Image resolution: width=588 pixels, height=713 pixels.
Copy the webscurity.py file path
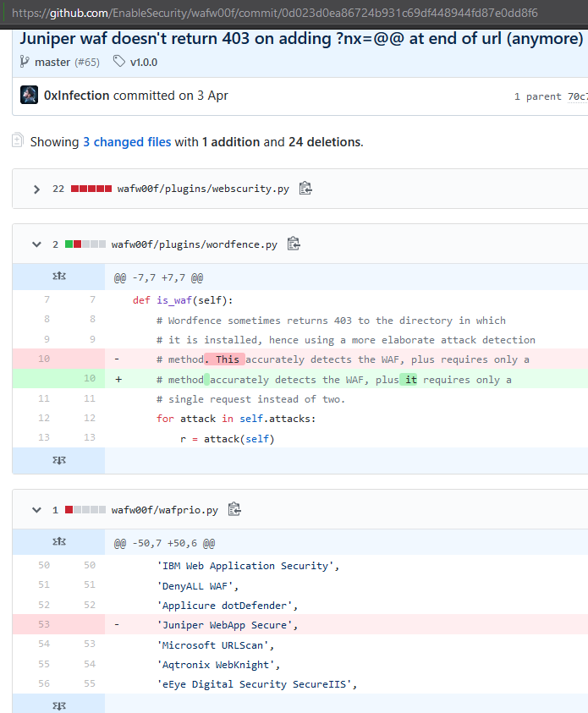pyautogui.click(x=305, y=189)
